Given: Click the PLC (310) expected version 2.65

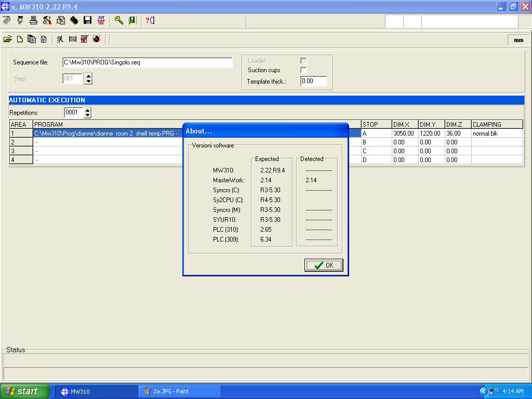Looking at the screenshot, I should pyautogui.click(x=266, y=230).
